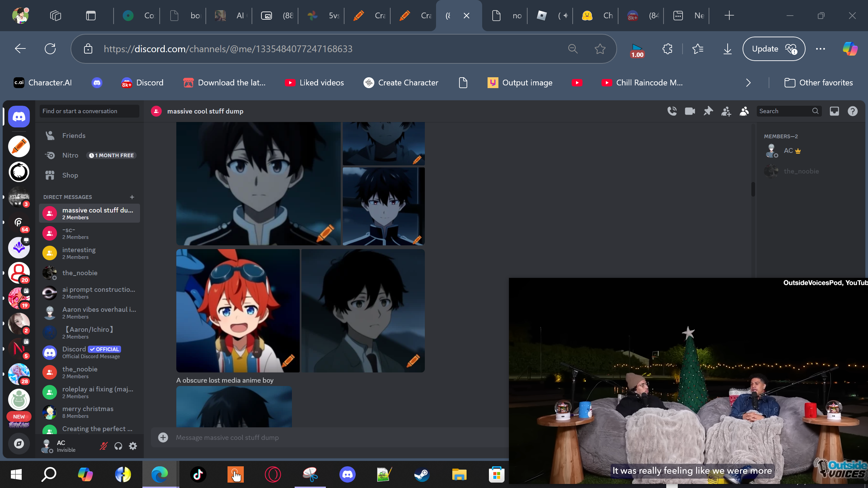
Task: Open merry christmas group with 8 members
Action: point(90,412)
